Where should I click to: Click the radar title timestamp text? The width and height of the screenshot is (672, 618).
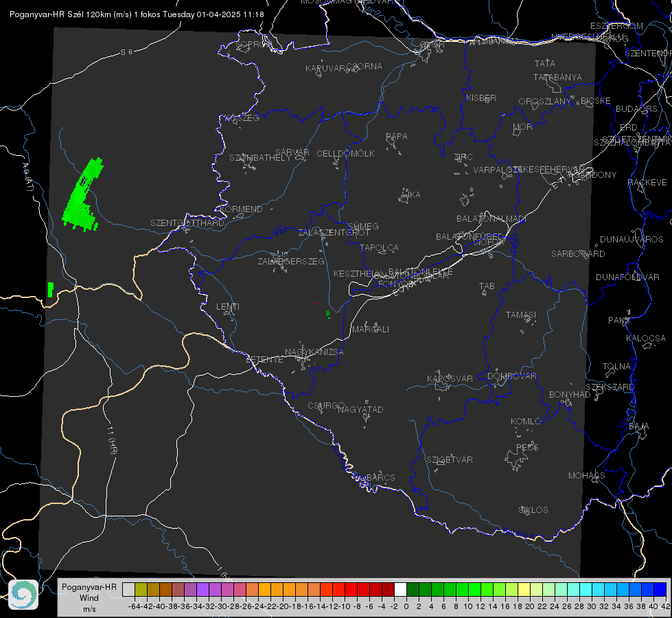tap(137, 14)
